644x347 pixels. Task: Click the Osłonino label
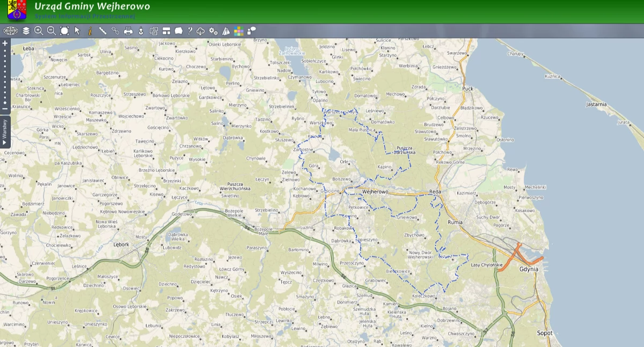pyautogui.click(x=506, y=140)
